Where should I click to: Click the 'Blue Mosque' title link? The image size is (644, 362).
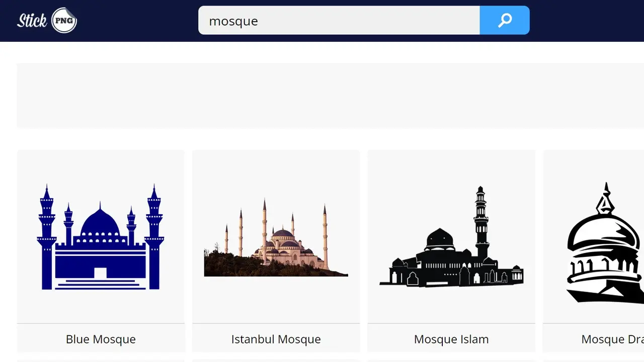101,339
